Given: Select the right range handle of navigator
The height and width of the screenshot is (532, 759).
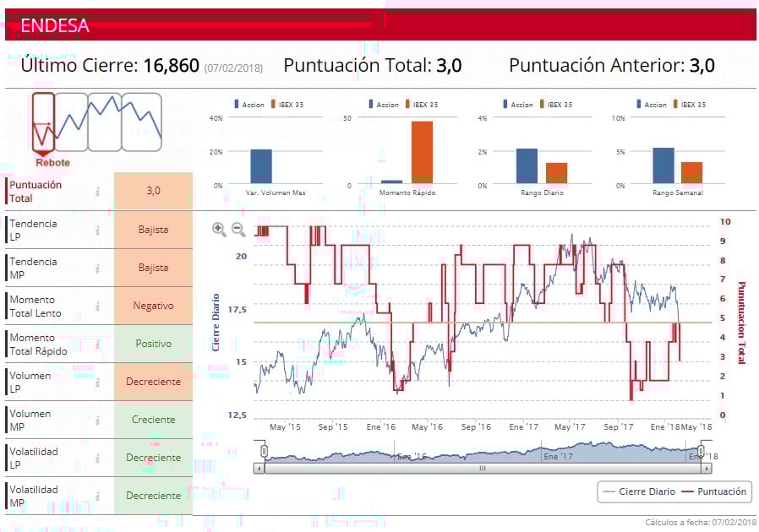Looking at the screenshot, I should pyautogui.click(x=701, y=451).
